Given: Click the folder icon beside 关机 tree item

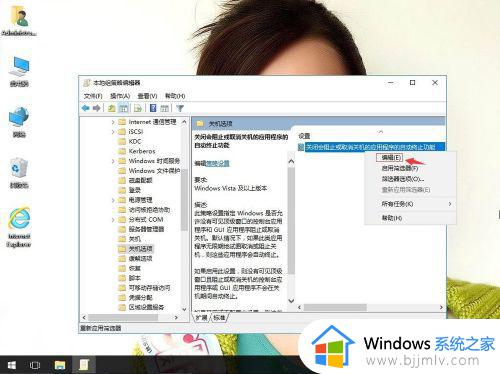Looking at the screenshot, I should click(122, 239).
